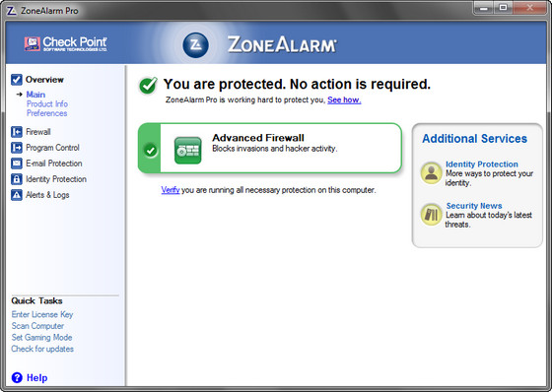Activate Set Gaming Mode
552x392 pixels.
pyautogui.click(x=41, y=338)
